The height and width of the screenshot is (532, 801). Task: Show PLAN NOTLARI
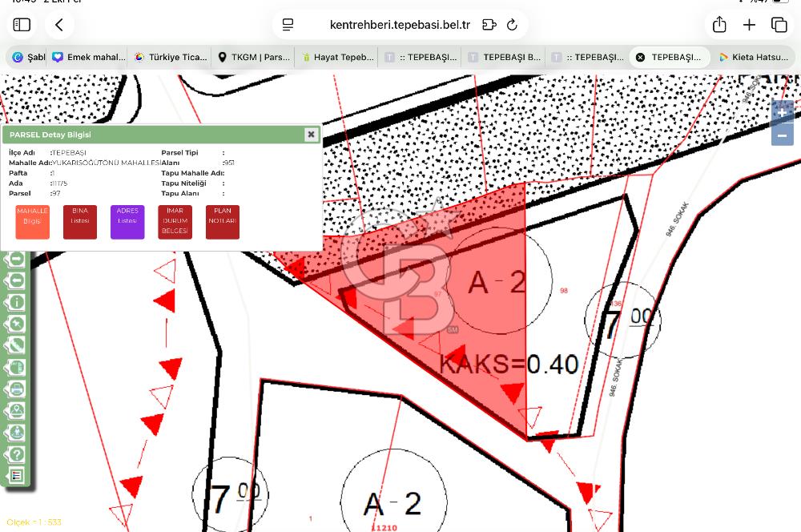coord(223,222)
